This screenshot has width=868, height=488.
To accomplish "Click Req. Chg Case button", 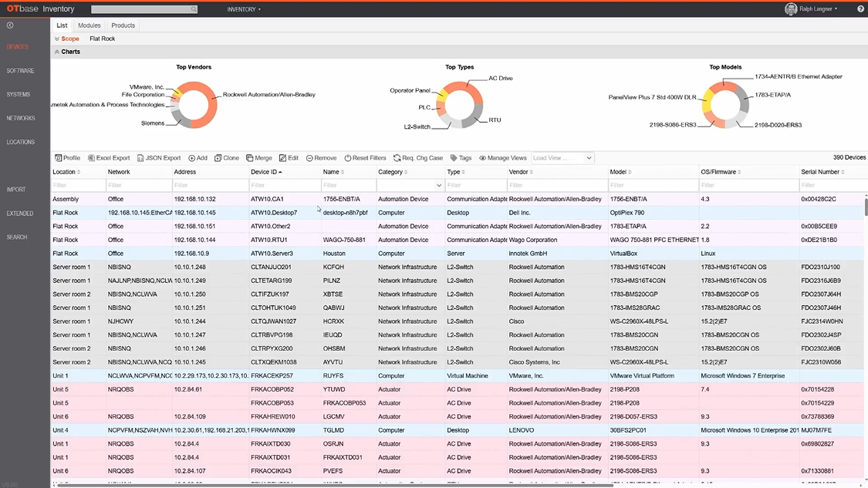I will (418, 158).
